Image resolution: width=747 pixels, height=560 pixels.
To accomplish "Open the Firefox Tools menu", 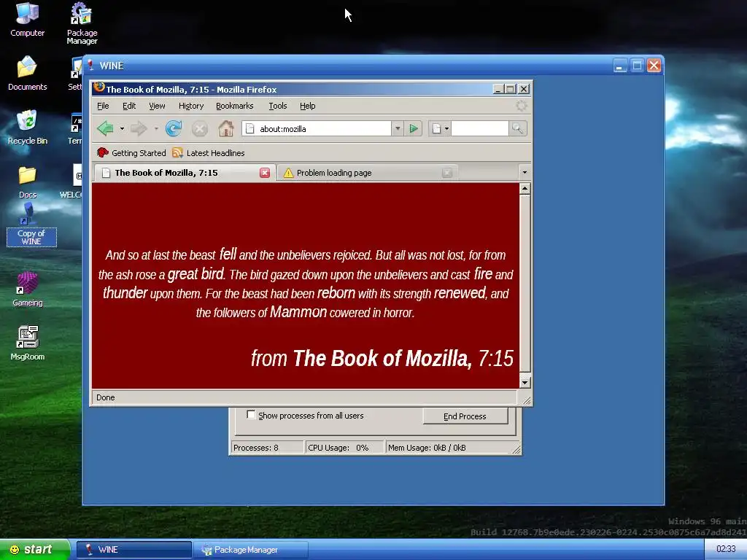I will pos(278,106).
